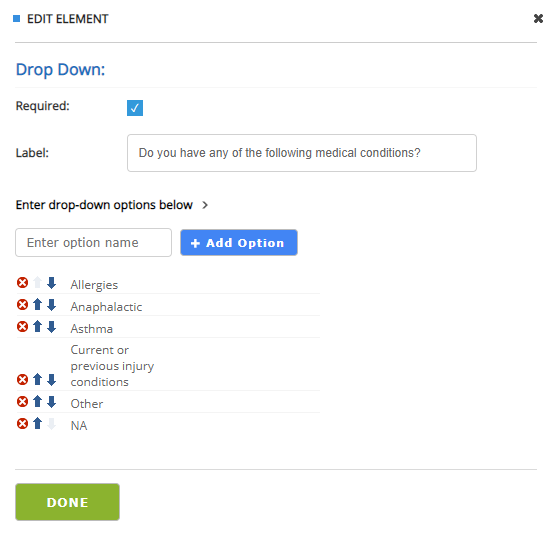Delete the Asthma option

pos(23,327)
